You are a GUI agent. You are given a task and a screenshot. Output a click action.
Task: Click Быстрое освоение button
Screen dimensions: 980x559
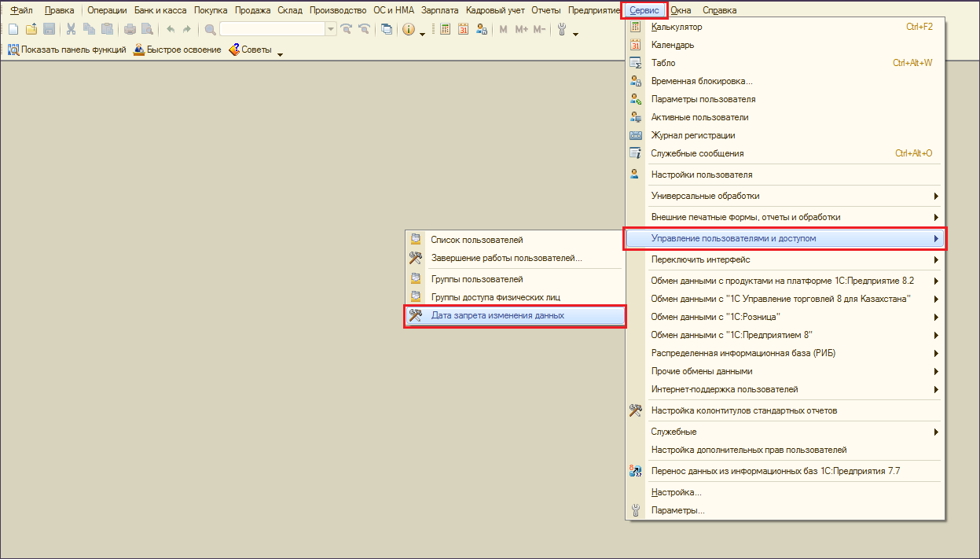pos(178,50)
